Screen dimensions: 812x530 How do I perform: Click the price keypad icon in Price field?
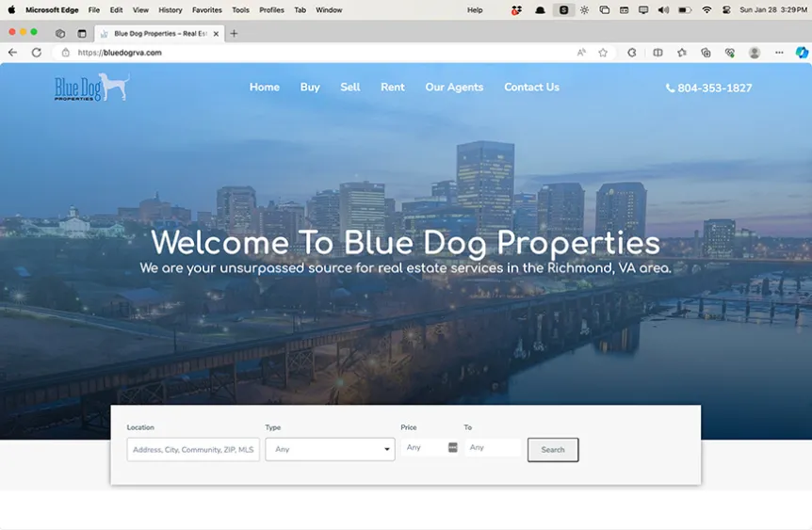pos(452,447)
